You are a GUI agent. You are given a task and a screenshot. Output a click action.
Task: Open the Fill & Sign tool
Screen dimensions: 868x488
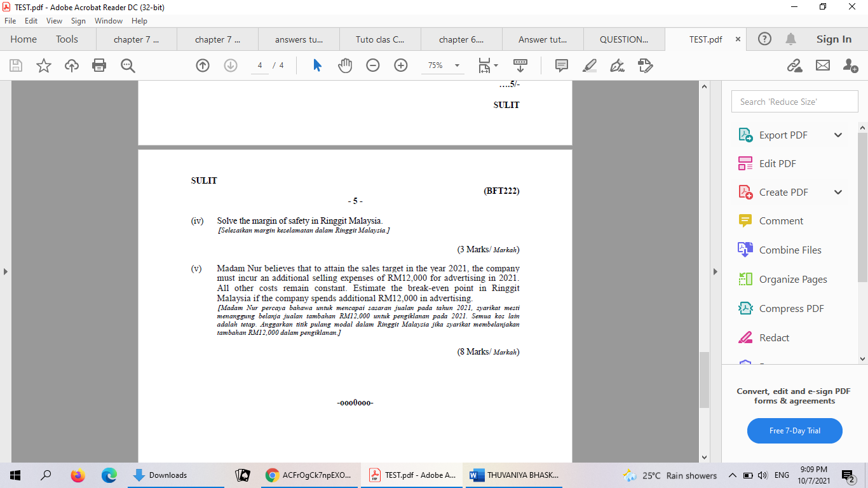click(x=617, y=65)
